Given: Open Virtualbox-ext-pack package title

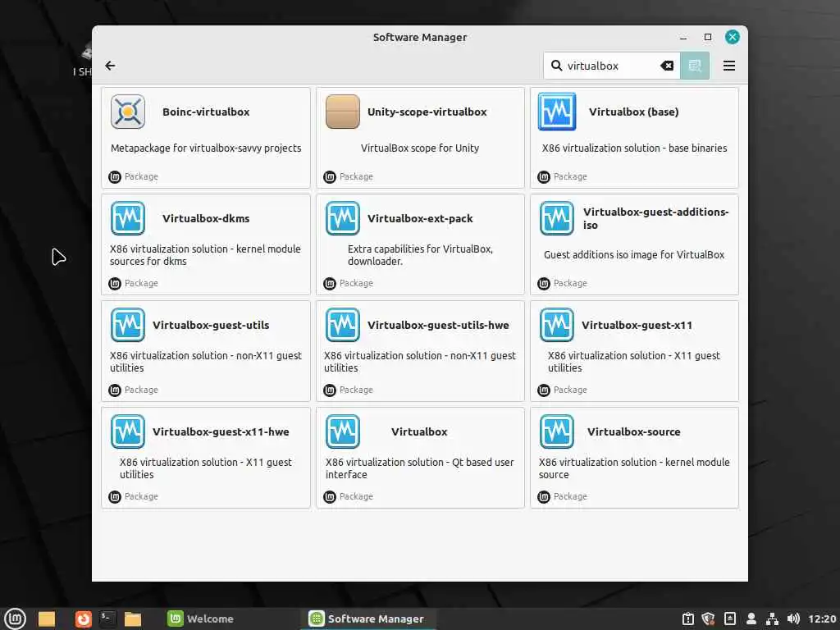Looking at the screenshot, I should point(420,218).
